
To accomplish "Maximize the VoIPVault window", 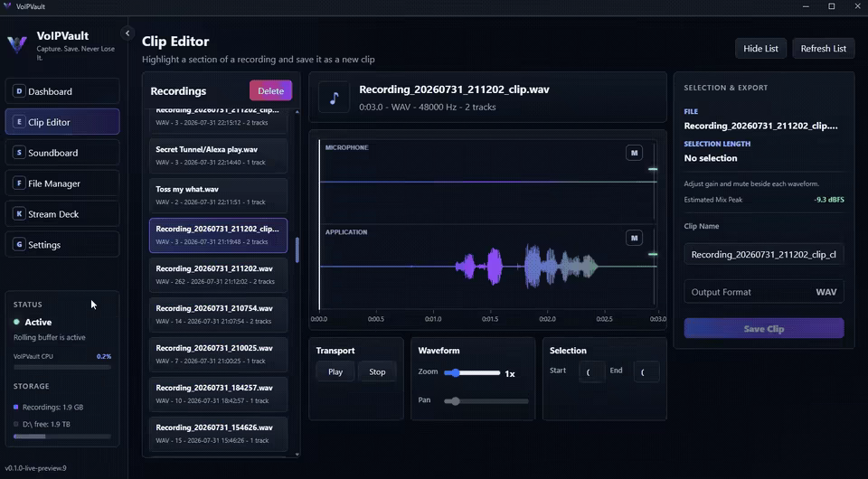I will pos(832,6).
